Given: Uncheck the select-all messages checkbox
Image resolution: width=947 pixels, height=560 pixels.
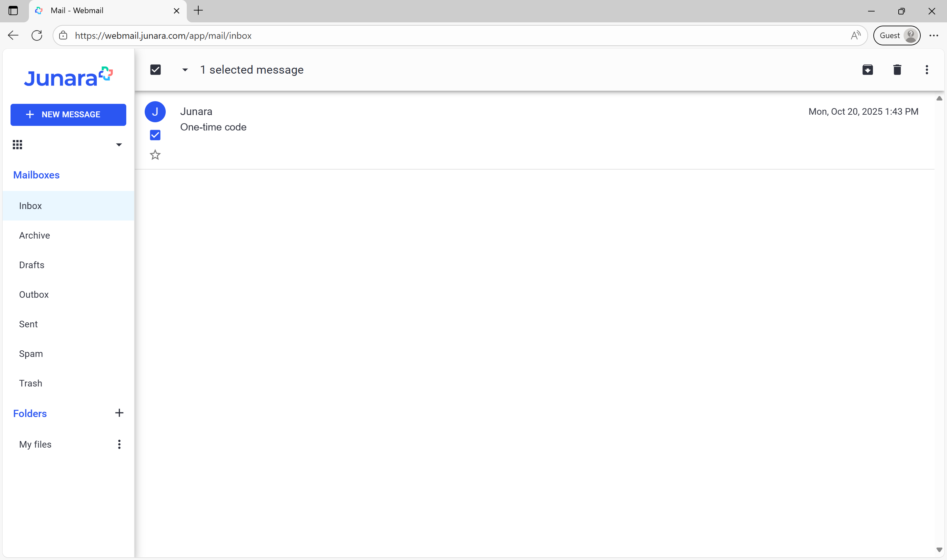Looking at the screenshot, I should pyautogui.click(x=156, y=70).
